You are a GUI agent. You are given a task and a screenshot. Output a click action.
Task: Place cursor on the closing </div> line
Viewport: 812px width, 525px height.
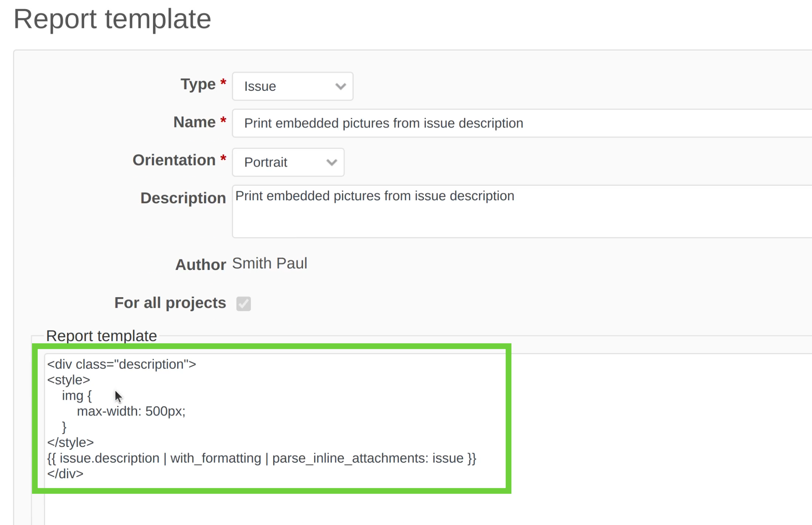65,474
